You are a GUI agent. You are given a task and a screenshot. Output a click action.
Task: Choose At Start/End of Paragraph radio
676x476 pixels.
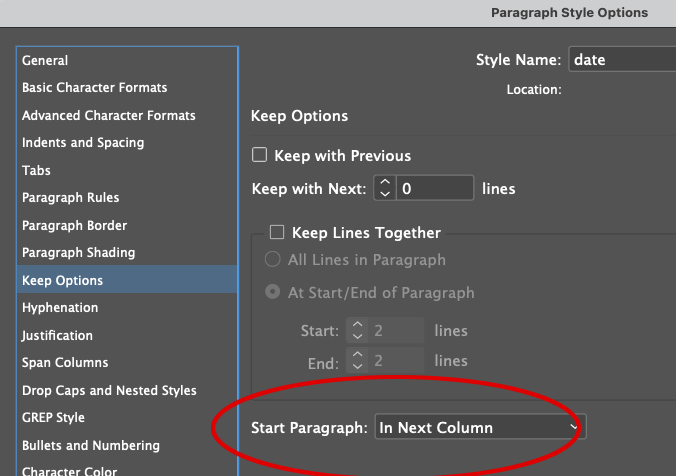point(272,293)
